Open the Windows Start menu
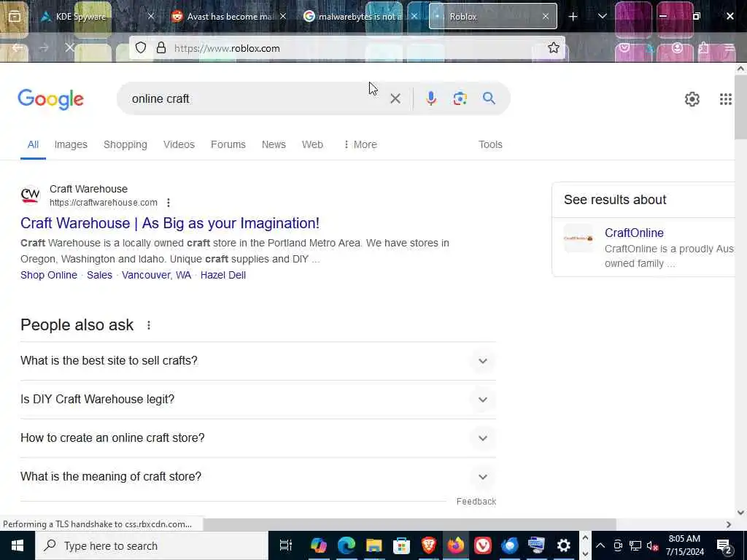This screenshot has width=747, height=560. (18, 545)
